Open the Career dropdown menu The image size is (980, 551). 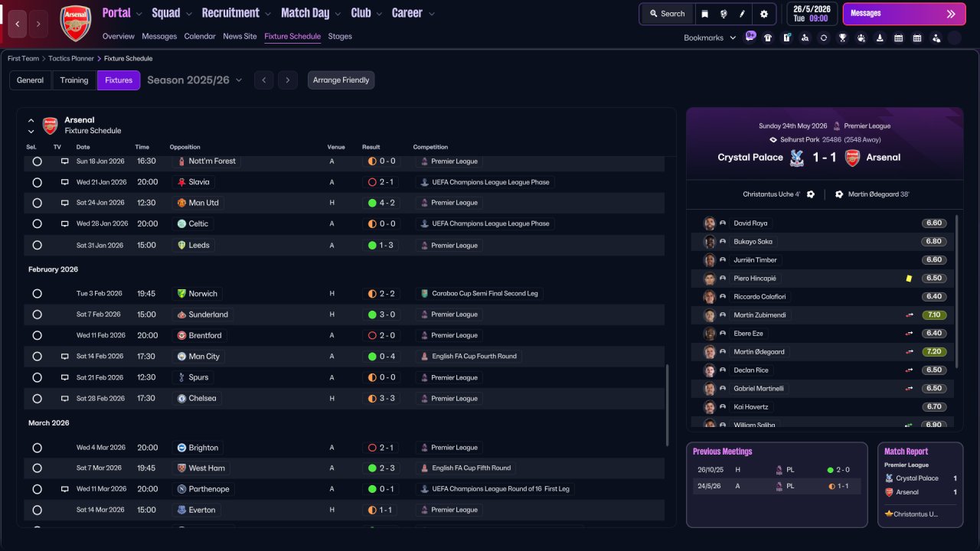413,13
